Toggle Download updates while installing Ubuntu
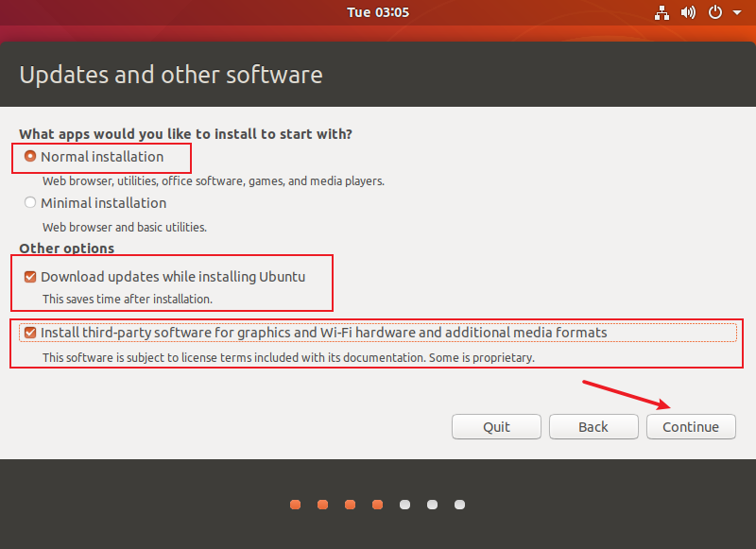The height and width of the screenshot is (549, 756). coord(30,277)
